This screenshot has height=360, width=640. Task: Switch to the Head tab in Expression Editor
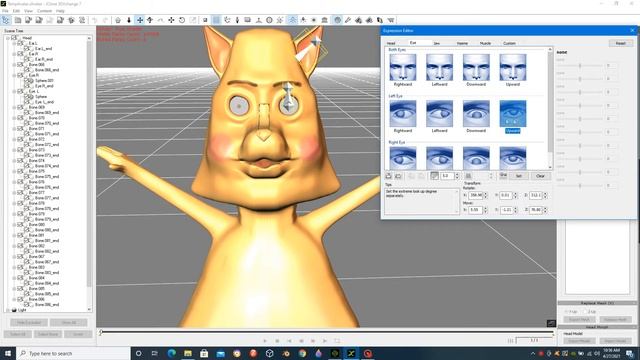pyautogui.click(x=391, y=43)
